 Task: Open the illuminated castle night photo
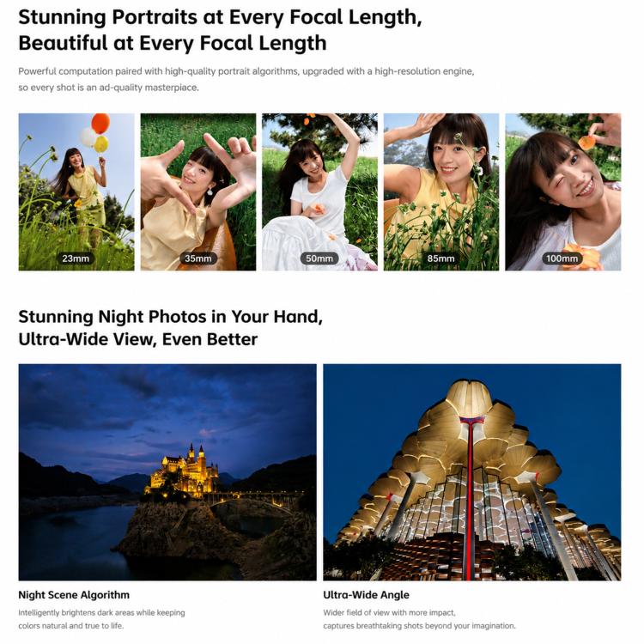[167, 472]
